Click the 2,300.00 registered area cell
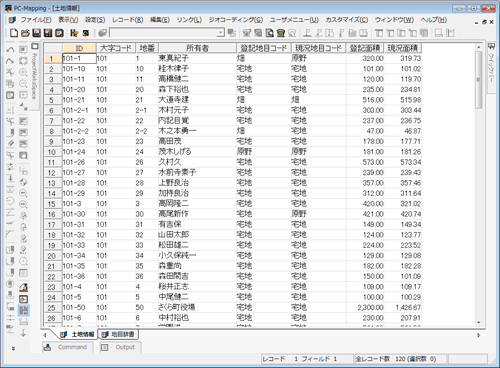Viewport: 500px width, 368px height. [365, 307]
